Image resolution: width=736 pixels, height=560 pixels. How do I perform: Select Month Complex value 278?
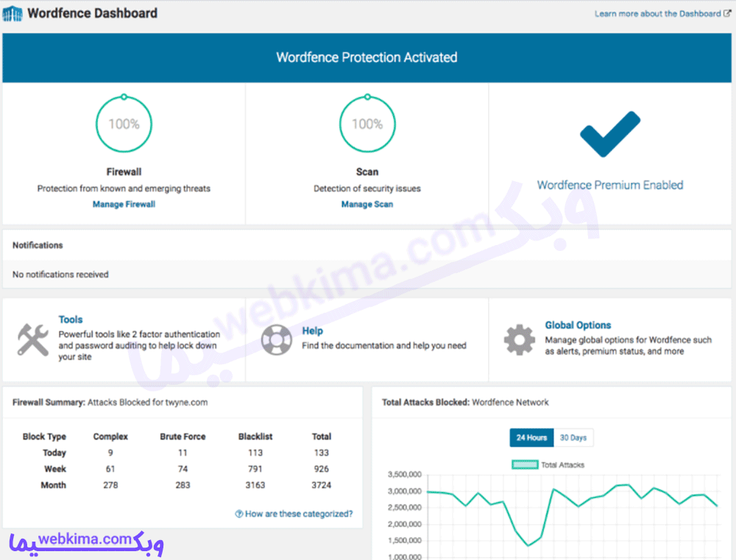pos(110,485)
